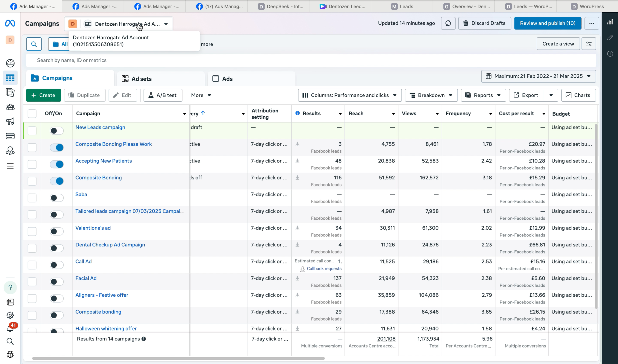Image resolution: width=618 pixels, height=364 pixels.
Task: Click the refresh data icon button
Action: click(x=448, y=23)
